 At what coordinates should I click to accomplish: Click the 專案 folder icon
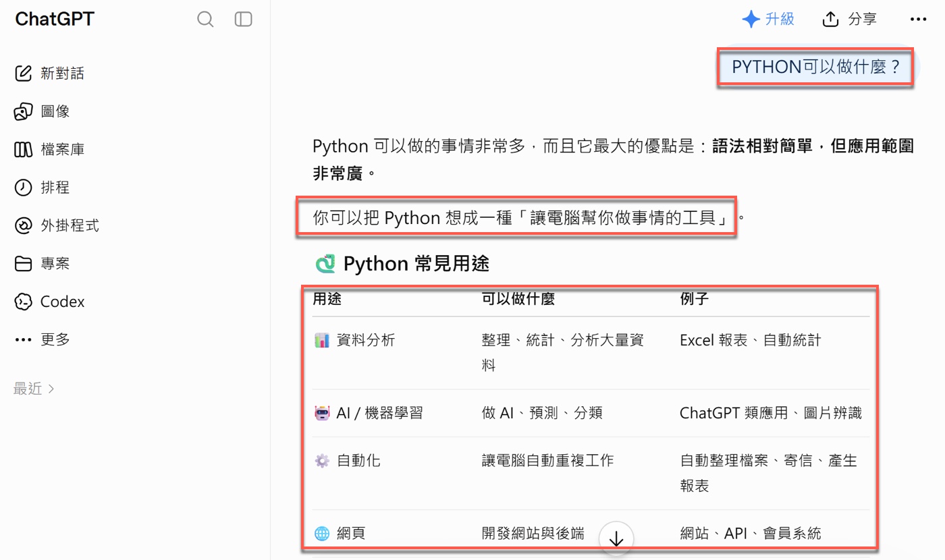click(x=23, y=263)
